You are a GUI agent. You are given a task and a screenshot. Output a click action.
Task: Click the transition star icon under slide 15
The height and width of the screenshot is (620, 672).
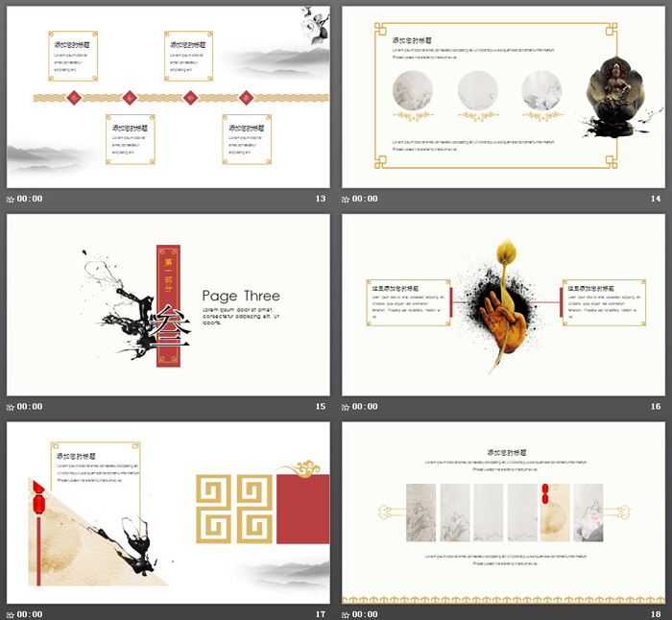11,407
